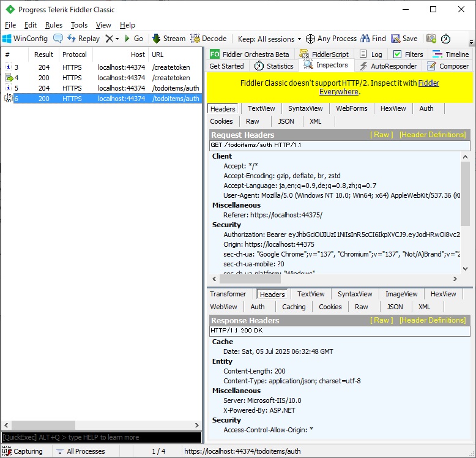
Task: Select the Content-Type application/json header
Action: click(292, 381)
